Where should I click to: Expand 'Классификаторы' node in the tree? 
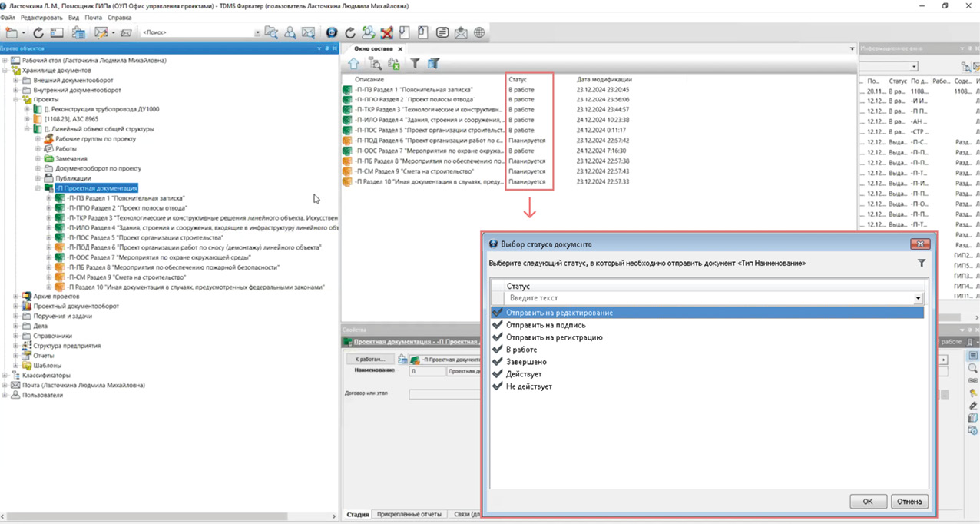6,376
